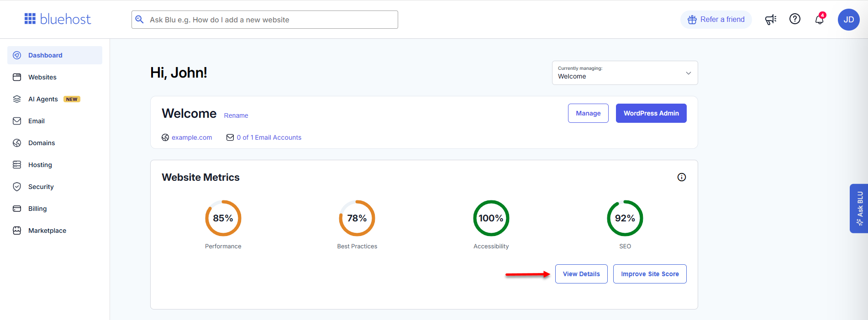Click the 78% Best Practices gauge
Image resolution: width=868 pixels, height=320 pixels.
tap(357, 218)
